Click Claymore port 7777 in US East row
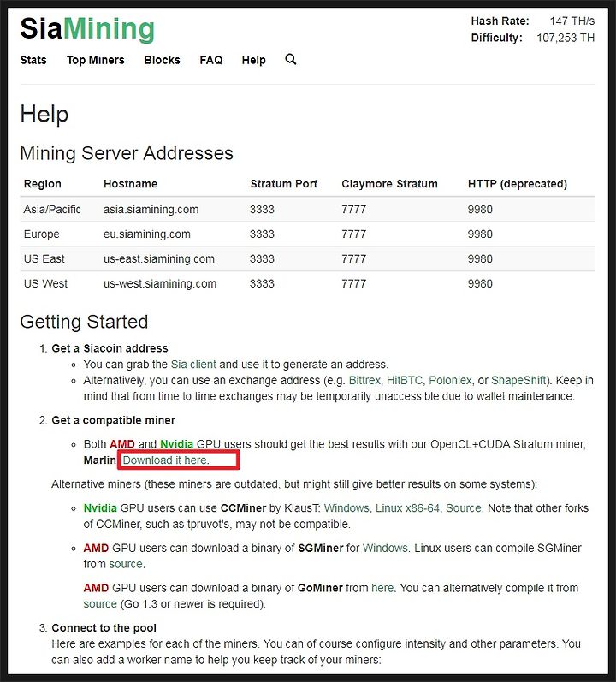This screenshot has width=616, height=682. point(354,258)
